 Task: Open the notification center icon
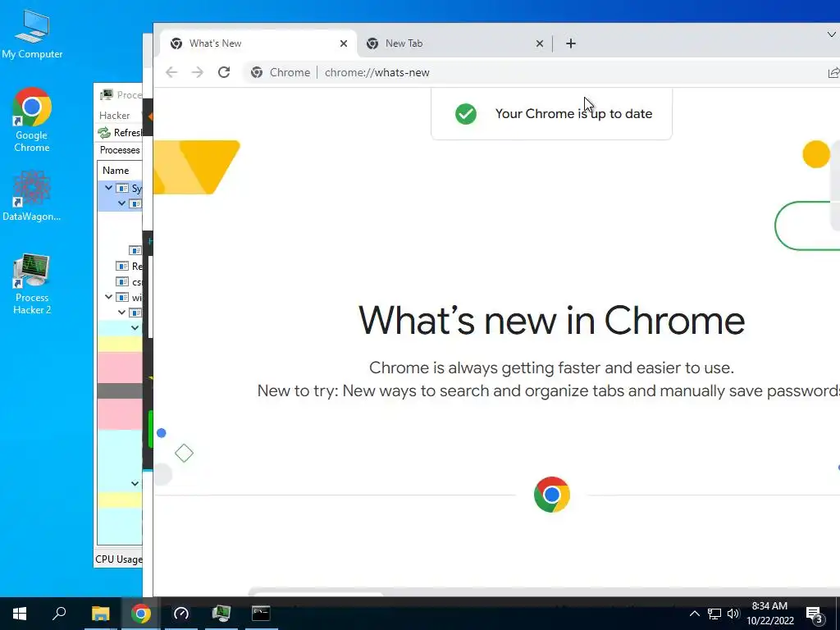(815, 614)
